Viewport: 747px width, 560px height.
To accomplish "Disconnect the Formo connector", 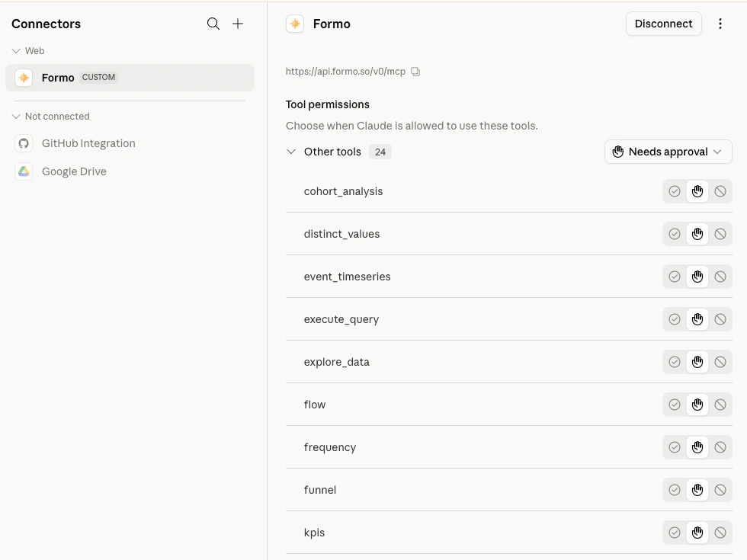I will click(663, 24).
